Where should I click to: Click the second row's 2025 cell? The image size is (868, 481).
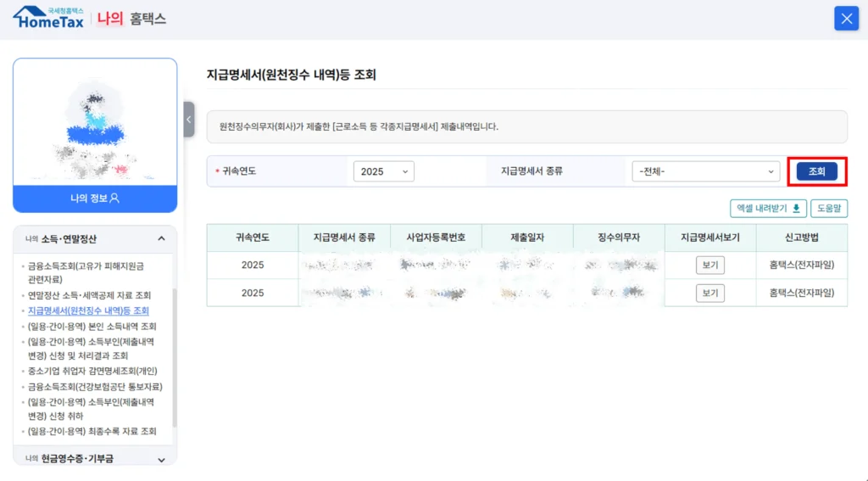pyautogui.click(x=253, y=293)
